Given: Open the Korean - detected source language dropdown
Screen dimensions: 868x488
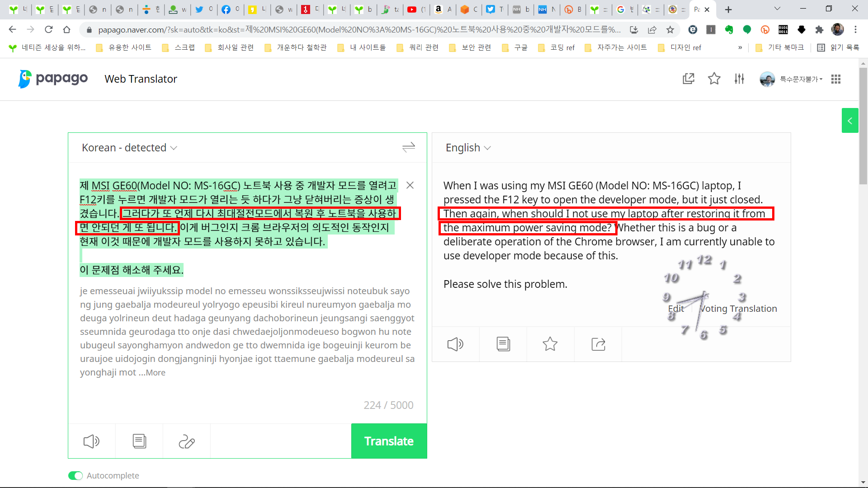Looking at the screenshot, I should coord(129,148).
